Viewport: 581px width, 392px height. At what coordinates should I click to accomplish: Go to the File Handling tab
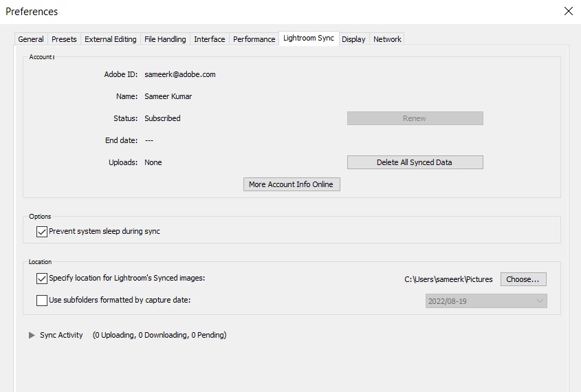click(x=165, y=39)
